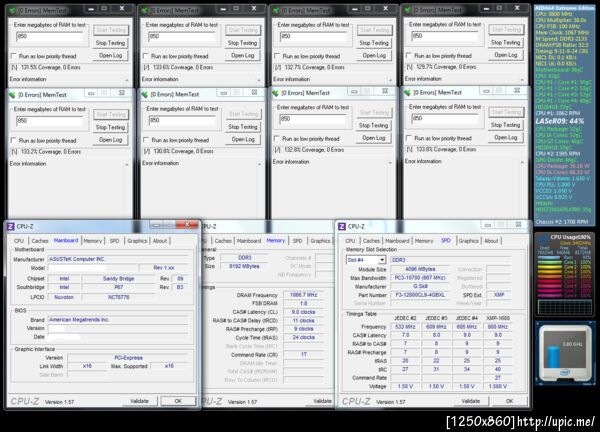
Task: Click the CPU Usage meter gadget
Action: click(x=564, y=274)
